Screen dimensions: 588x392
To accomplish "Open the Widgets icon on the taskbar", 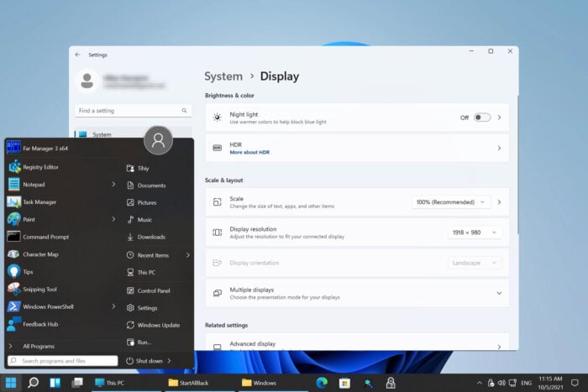I will tap(55, 383).
